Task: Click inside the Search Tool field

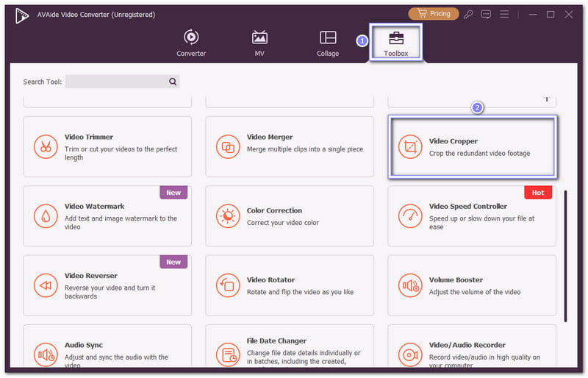Action: [116, 82]
